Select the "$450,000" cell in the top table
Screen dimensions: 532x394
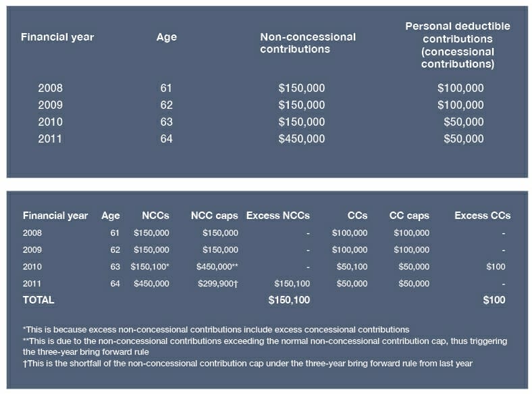[302, 139]
